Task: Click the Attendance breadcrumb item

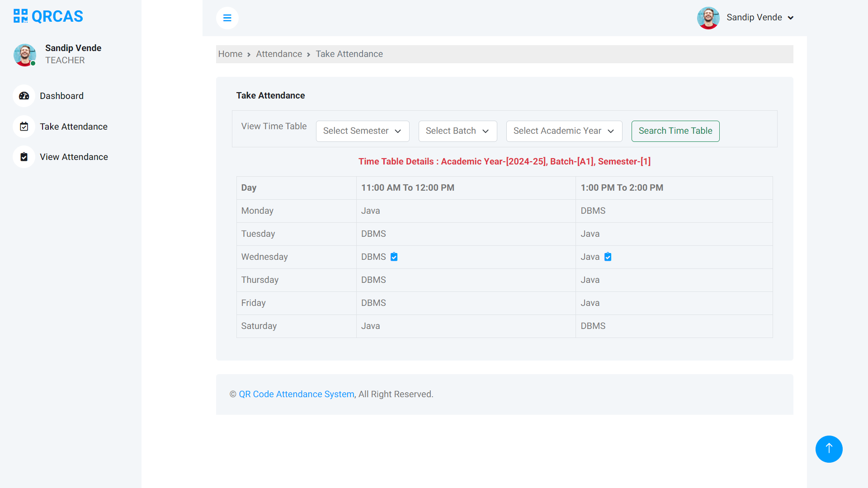Action: pyautogui.click(x=278, y=54)
